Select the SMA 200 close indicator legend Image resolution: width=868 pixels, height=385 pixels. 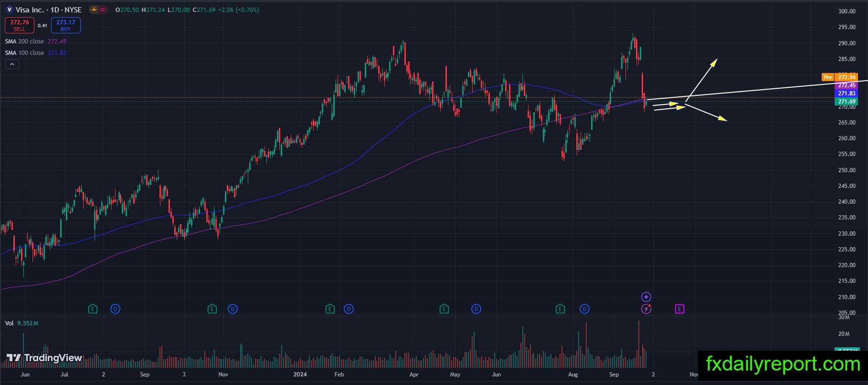tap(36, 42)
